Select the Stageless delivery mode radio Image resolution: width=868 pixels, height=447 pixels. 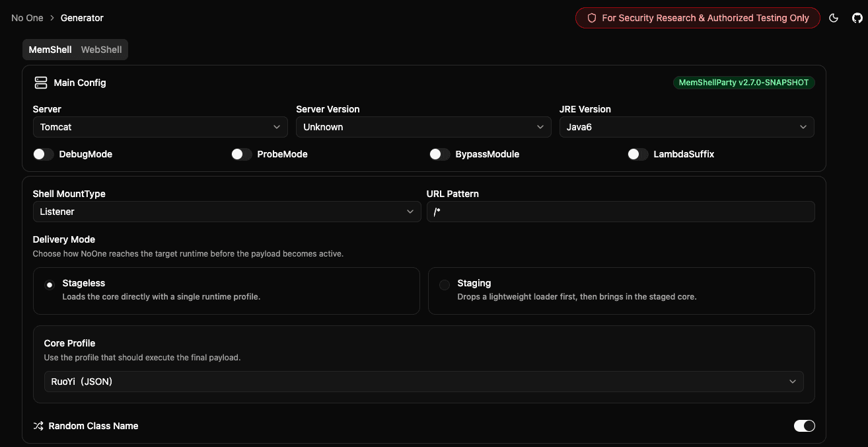pyautogui.click(x=50, y=285)
